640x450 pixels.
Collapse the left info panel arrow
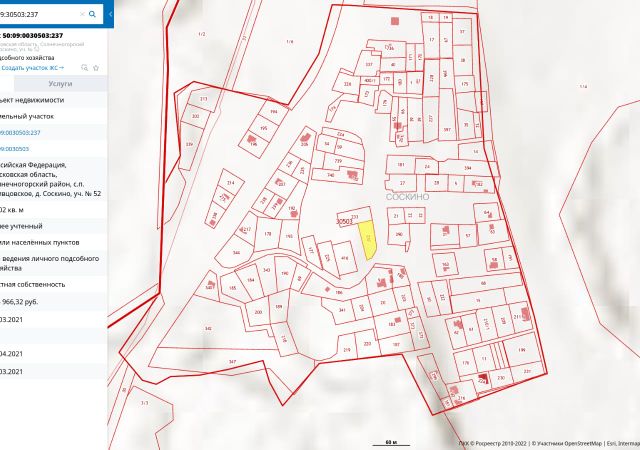pyautogui.click(x=112, y=14)
